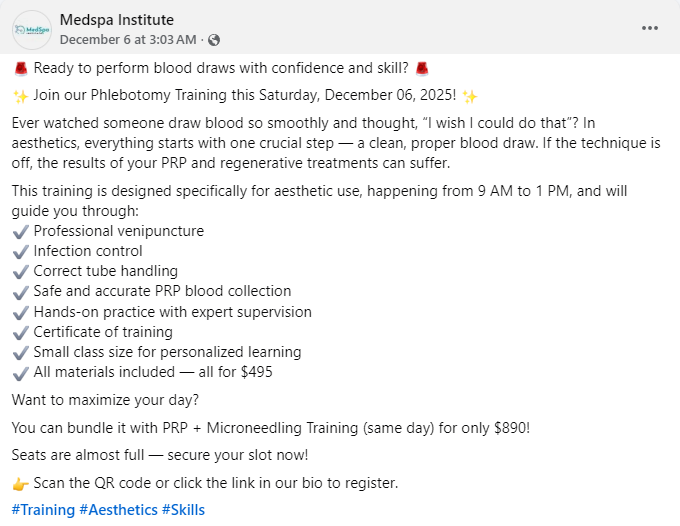Click the sparkles emoji after "2025!"
Screen dimensions: 680x526
tap(470, 97)
